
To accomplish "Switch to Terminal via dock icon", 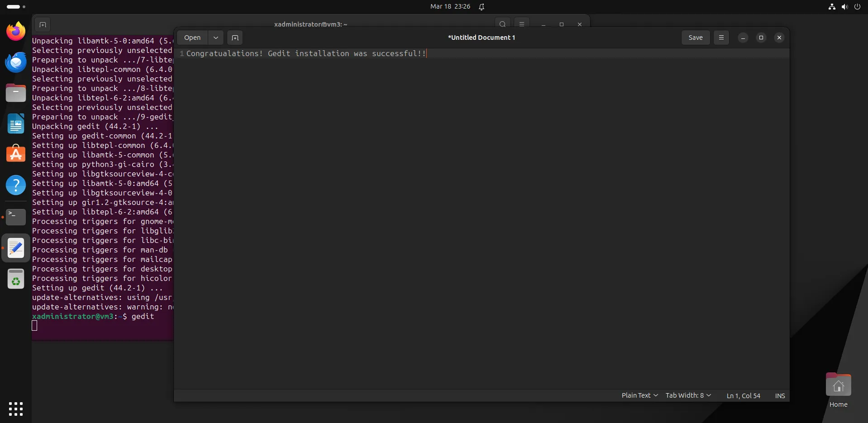I will [16, 217].
